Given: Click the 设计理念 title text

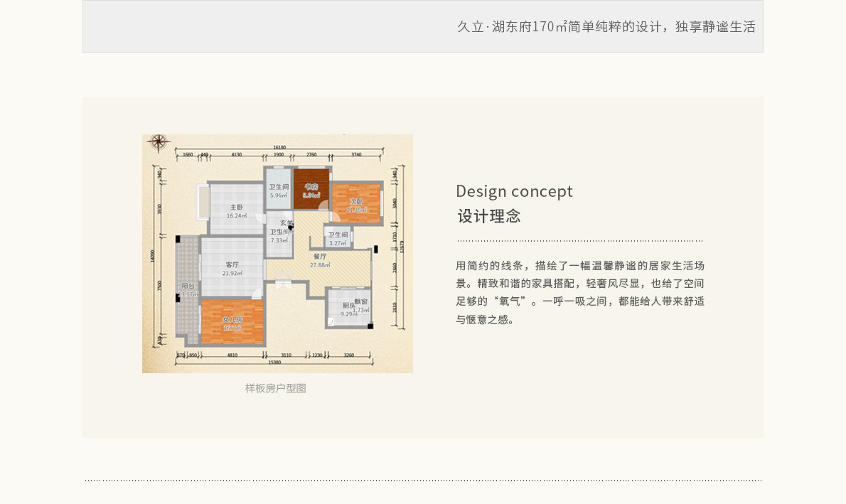Looking at the screenshot, I should pyautogui.click(x=489, y=216).
